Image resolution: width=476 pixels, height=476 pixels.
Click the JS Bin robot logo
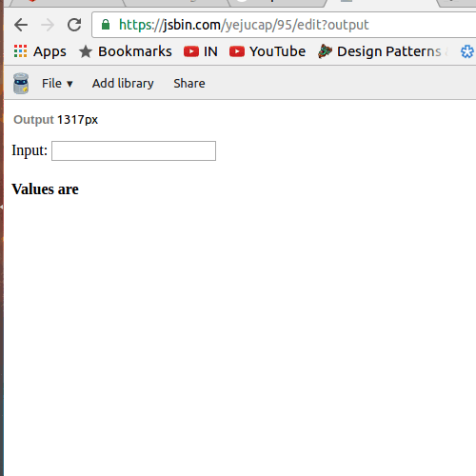[x=21, y=83]
